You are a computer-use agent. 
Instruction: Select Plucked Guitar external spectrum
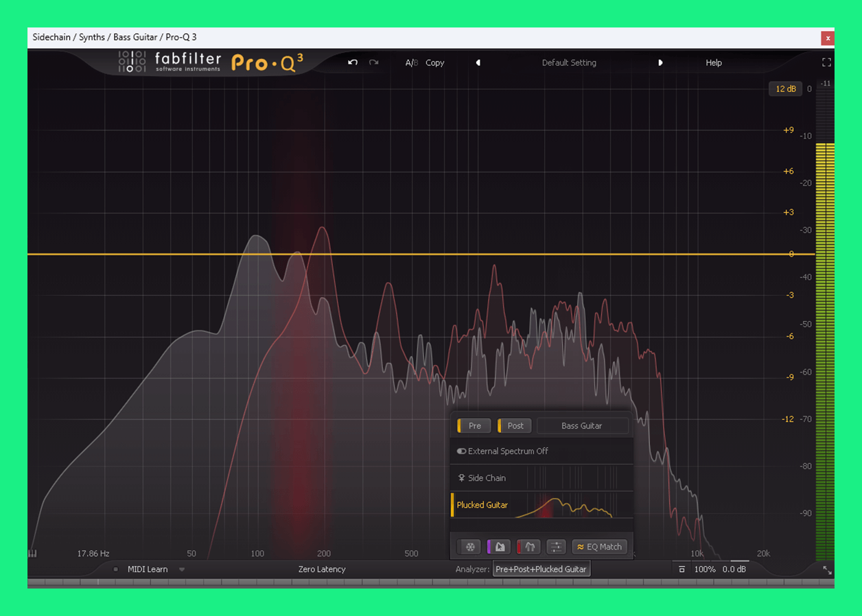pyautogui.click(x=482, y=505)
